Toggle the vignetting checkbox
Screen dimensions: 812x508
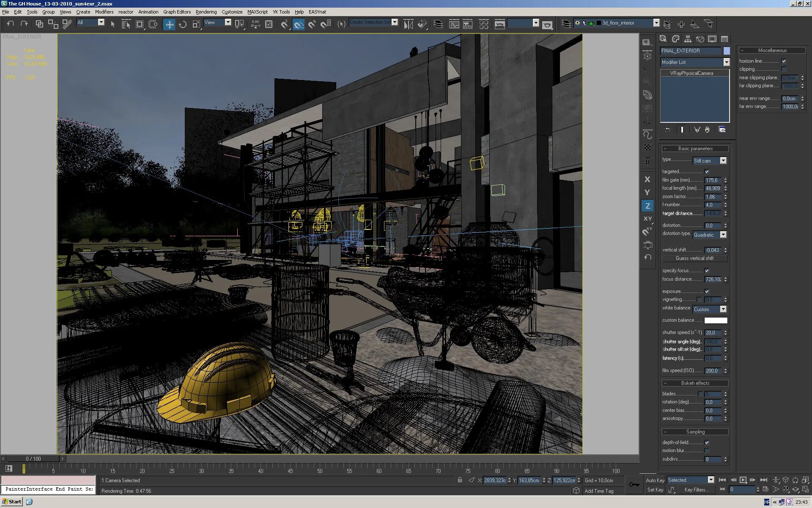[x=699, y=299]
